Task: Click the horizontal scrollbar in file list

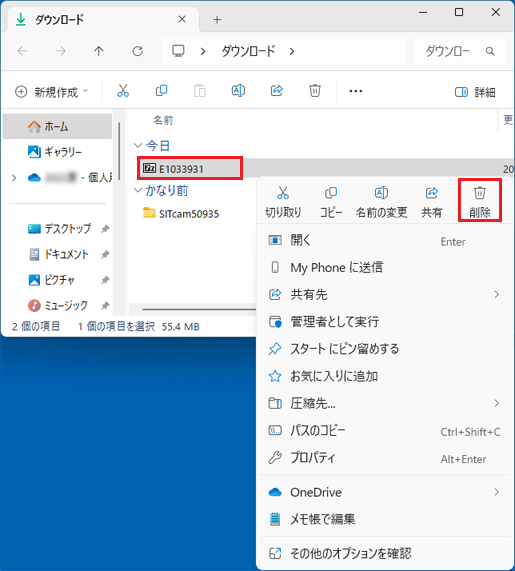Action: [199, 309]
